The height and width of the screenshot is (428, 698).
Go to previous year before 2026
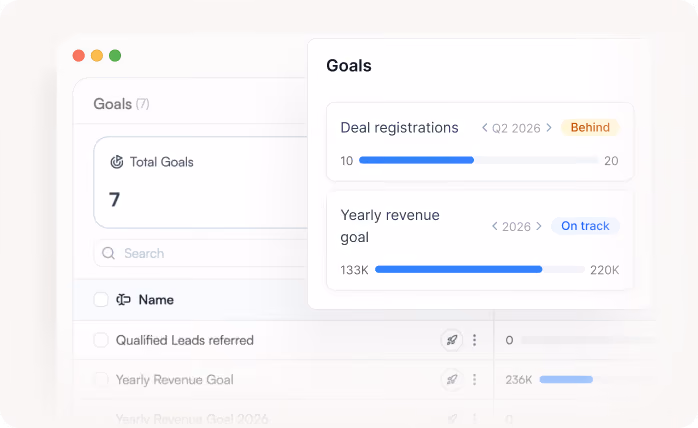[495, 226]
